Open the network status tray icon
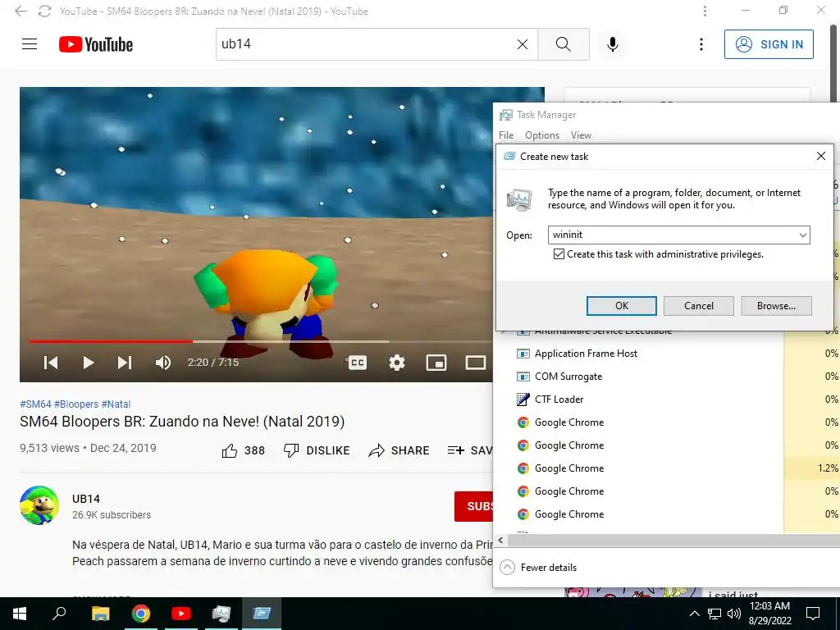Viewport: 840px width, 630px height. [x=714, y=614]
